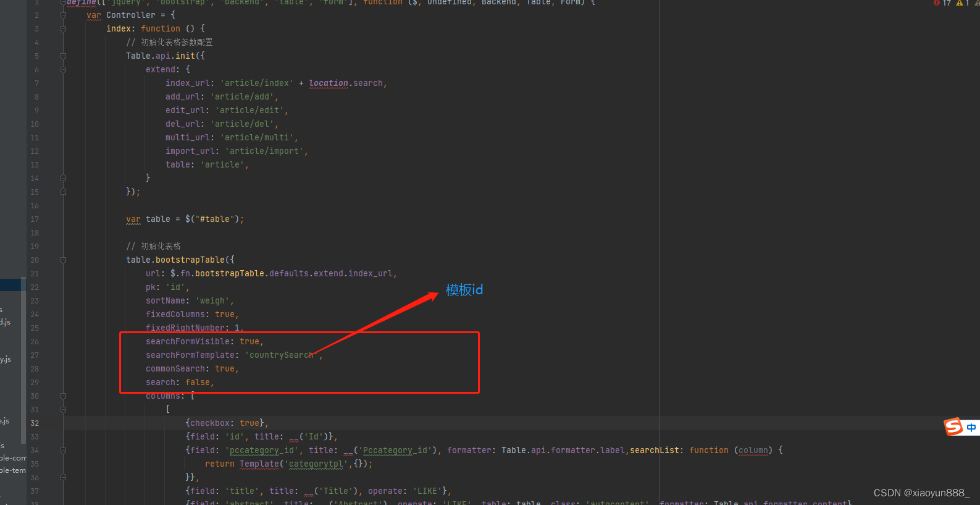Click the bootstrapTable method call on line 20
This screenshot has width=980, height=505.
pos(190,260)
